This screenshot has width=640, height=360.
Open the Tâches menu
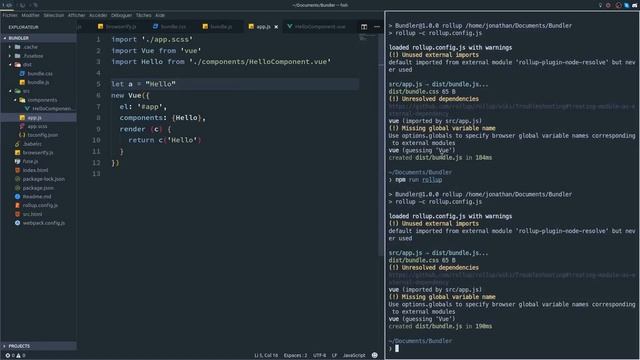coord(143,15)
